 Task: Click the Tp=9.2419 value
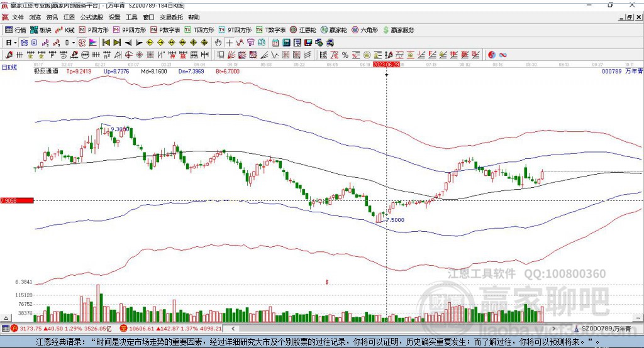pos(79,71)
